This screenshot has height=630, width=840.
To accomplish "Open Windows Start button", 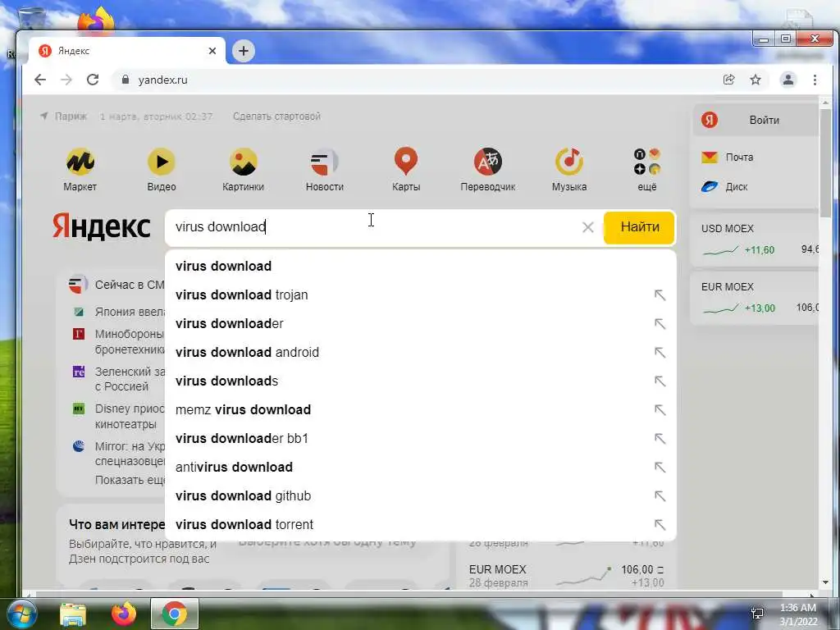I will point(21,614).
